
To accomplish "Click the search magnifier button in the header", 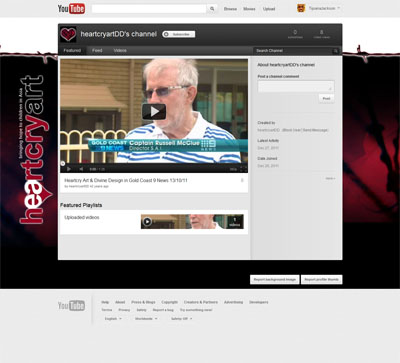I will [212, 9].
